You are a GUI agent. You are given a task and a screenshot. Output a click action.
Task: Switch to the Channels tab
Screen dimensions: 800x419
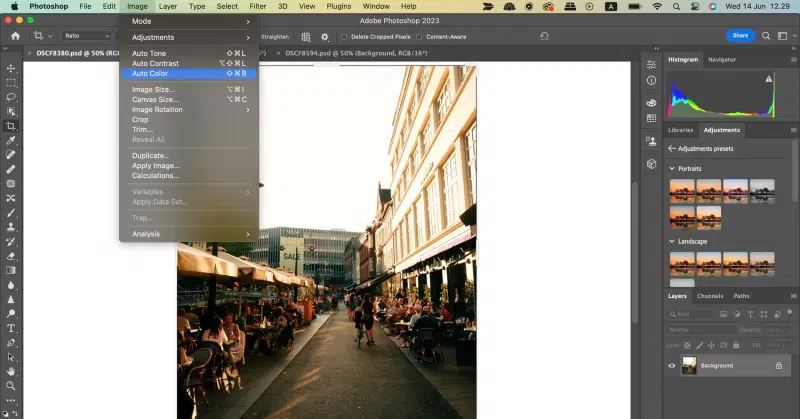pos(709,296)
